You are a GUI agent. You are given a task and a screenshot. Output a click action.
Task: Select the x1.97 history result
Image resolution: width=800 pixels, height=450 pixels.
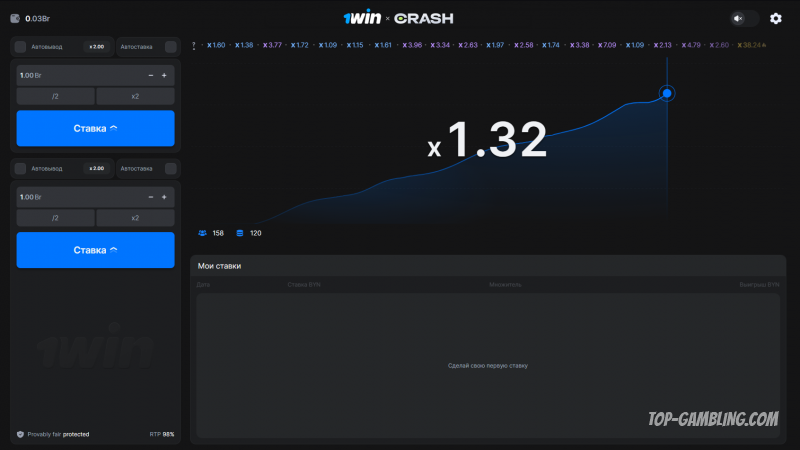(x=495, y=45)
